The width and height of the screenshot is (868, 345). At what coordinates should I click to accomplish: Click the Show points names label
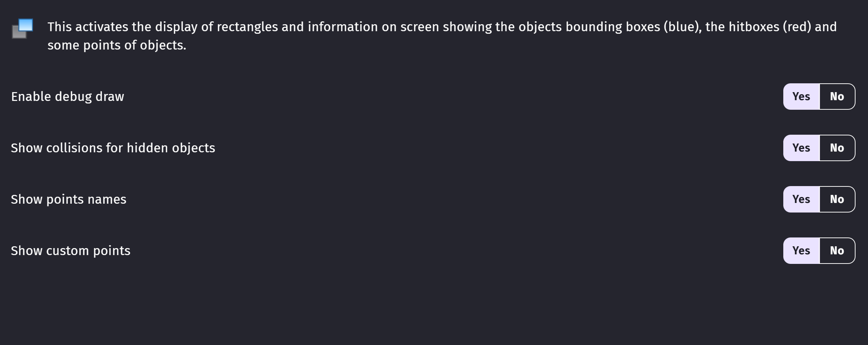click(x=69, y=199)
